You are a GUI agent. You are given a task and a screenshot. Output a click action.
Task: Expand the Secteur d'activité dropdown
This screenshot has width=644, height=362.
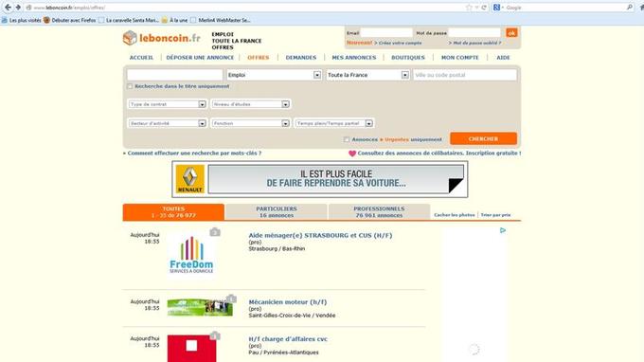[x=167, y=123]
